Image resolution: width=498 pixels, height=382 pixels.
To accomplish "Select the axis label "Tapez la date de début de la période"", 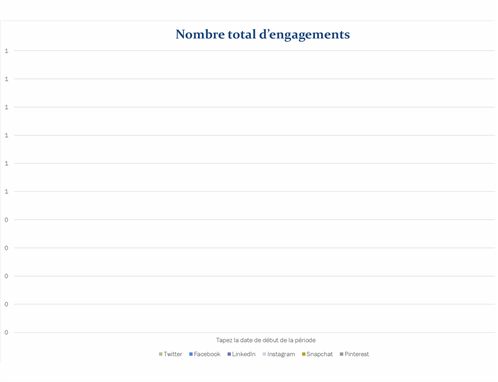I will click(x=266, y=340).
